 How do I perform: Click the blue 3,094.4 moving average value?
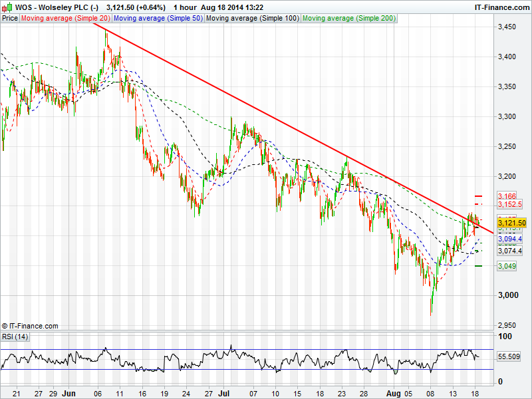509,239
